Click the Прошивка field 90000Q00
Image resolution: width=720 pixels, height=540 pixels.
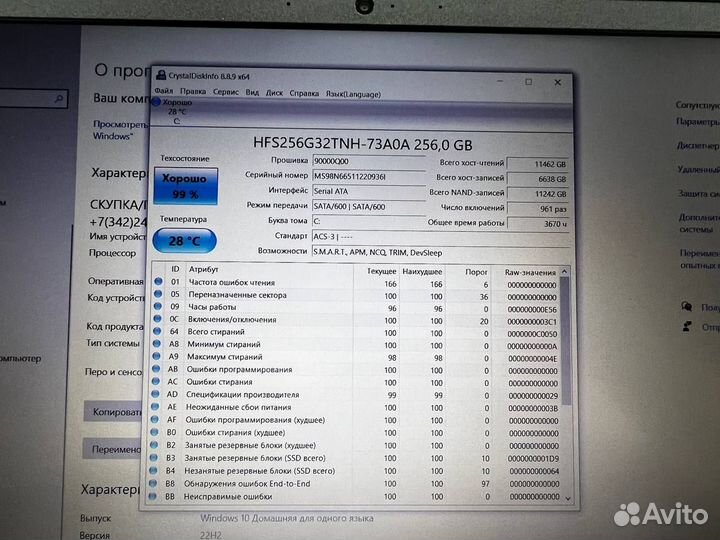coord(369,162)
